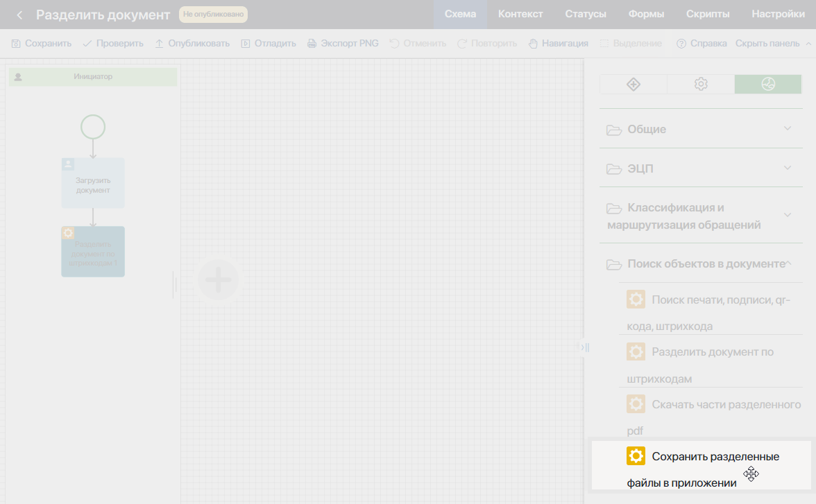Image resolution: width=816 pixels, height=504 pixels.
Task: Click the Сохранить toolbar button
Action: [x=42, y=44]
